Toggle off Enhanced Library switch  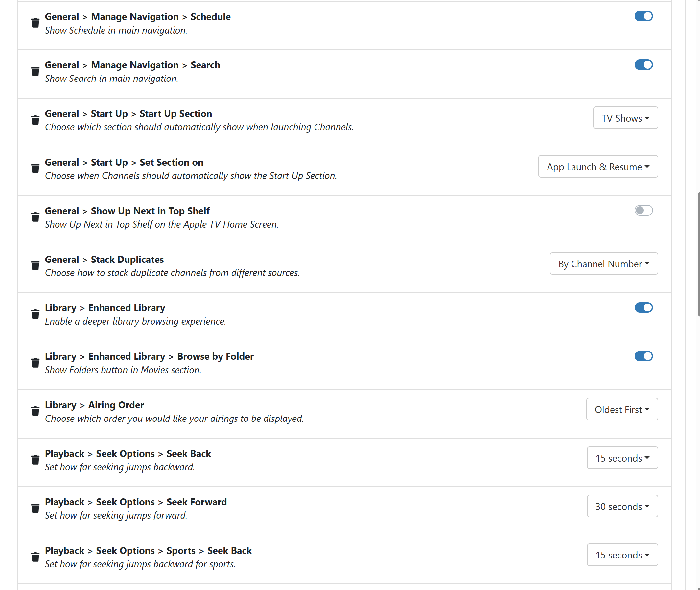(x=643, y=307)
